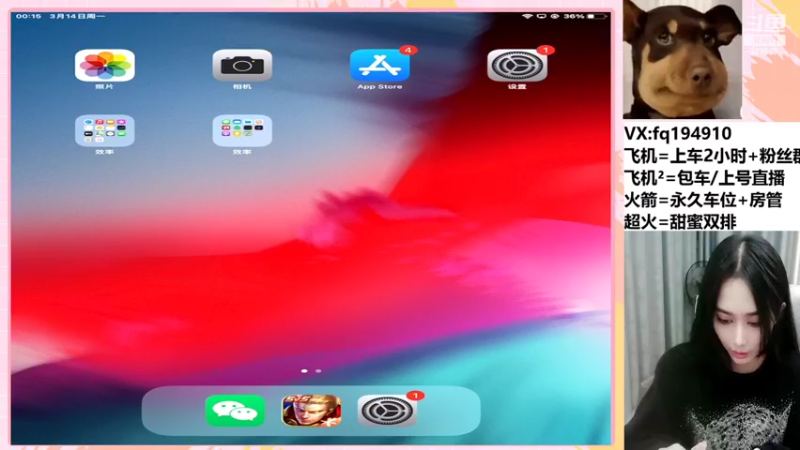Viewport: 800px width, 450px height.
Task: Click the streamer webcam video
Action: tap(712, 340)
